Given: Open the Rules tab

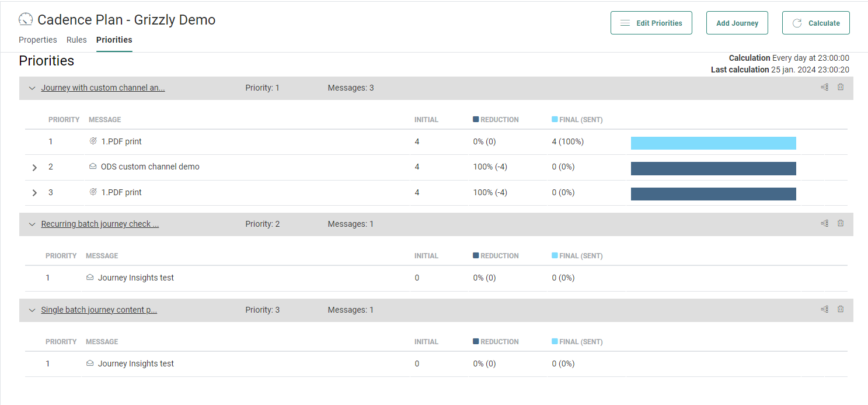Looking at the screenshot, I should (76, 40).
